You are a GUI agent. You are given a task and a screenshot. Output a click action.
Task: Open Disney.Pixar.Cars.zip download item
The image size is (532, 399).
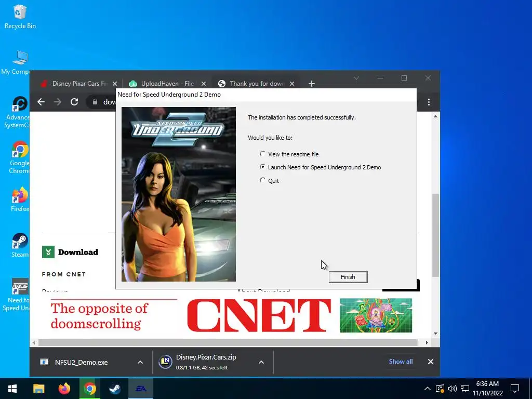pos(205,362)
